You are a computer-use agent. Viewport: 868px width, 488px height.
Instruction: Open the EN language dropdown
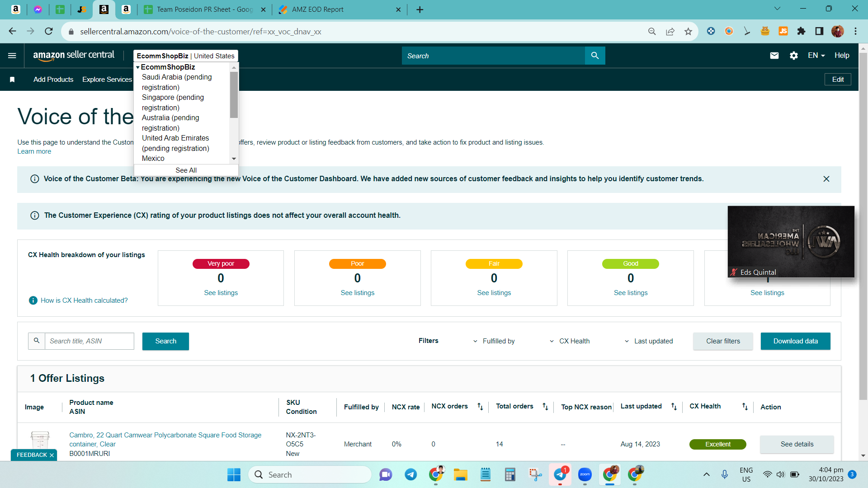[x=816, y=56]
